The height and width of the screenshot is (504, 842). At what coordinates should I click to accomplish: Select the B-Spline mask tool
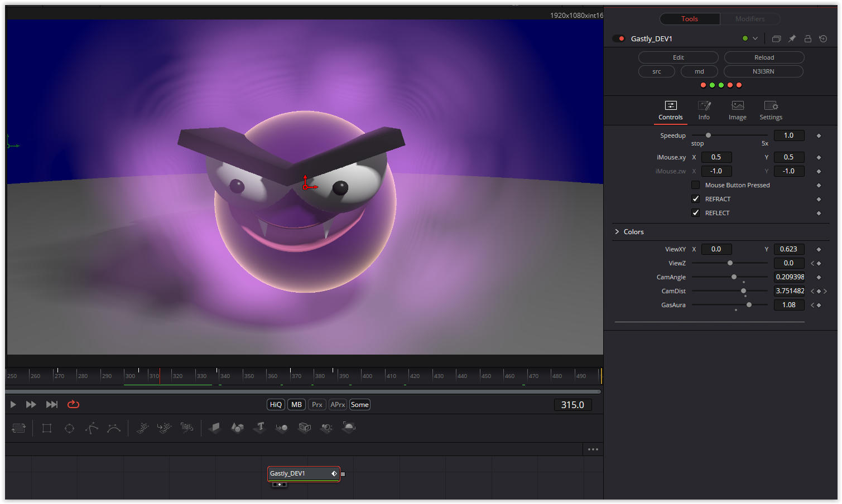pyautogui.click(x=114, y=428)
